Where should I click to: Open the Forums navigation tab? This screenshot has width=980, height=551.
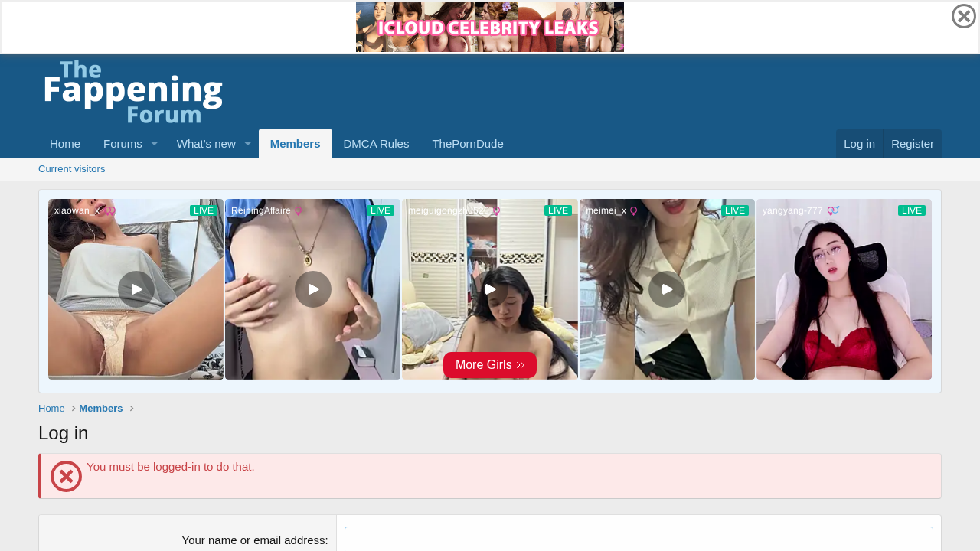tap(122, 144)
